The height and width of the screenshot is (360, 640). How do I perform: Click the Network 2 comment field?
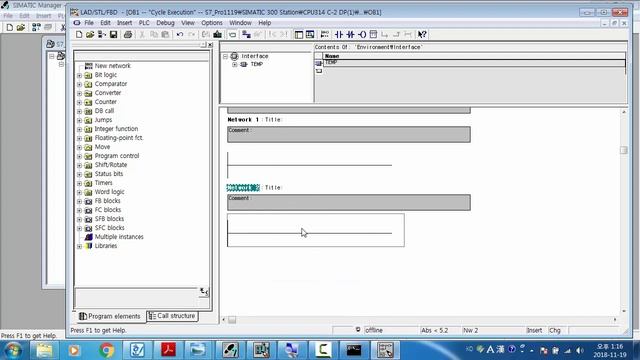point(349,202)
